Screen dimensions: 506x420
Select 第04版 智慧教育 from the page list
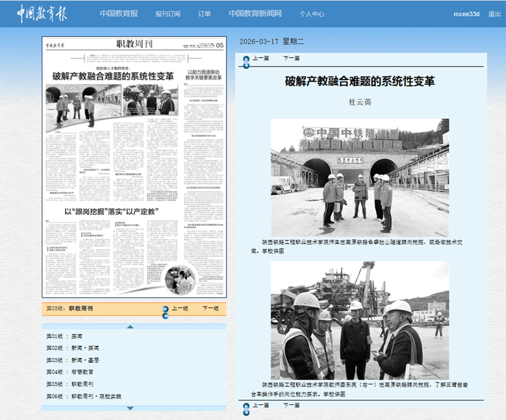(70, 372)
